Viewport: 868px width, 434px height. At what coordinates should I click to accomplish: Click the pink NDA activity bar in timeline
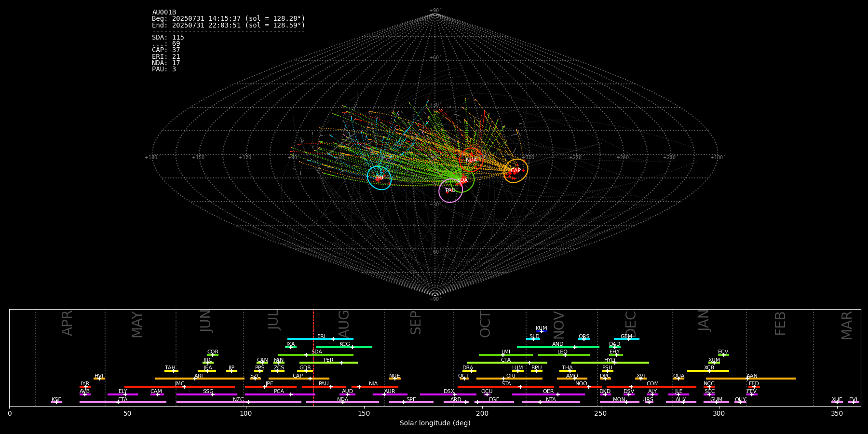click(342, 402)
